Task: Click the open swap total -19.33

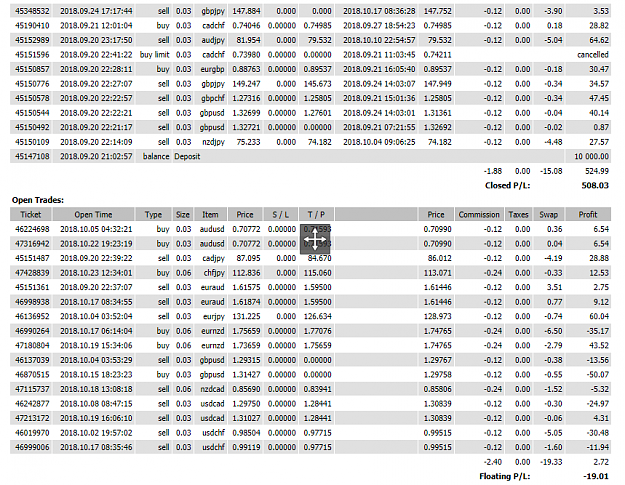Action: coord(551,462)
